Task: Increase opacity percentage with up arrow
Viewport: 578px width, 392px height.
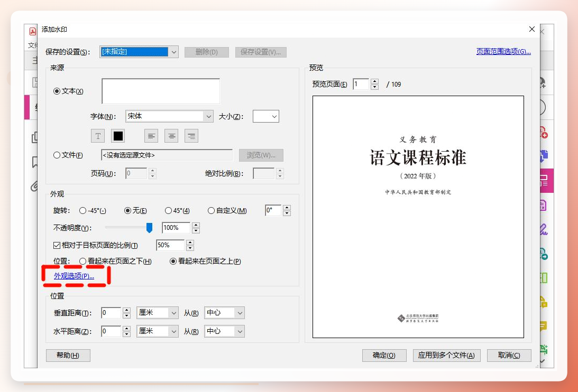Action: pyautogui.click(x=196, y=225)
